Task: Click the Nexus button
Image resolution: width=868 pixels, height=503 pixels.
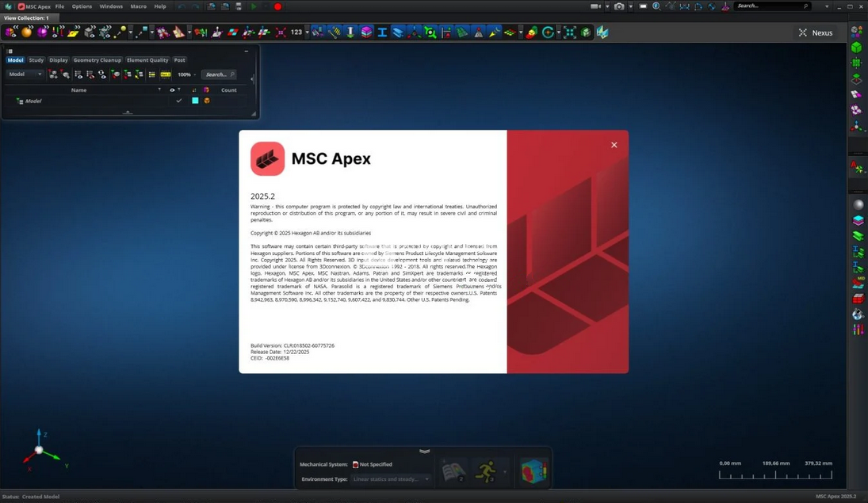Action: pos(816,32)
